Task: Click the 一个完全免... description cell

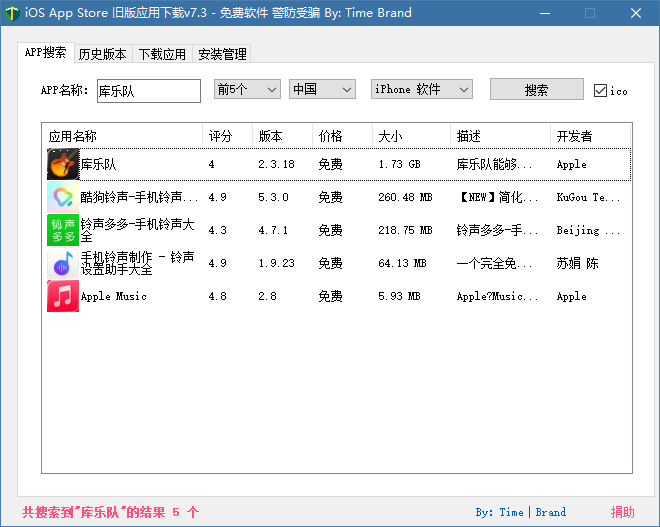Action: pos(494,264)
